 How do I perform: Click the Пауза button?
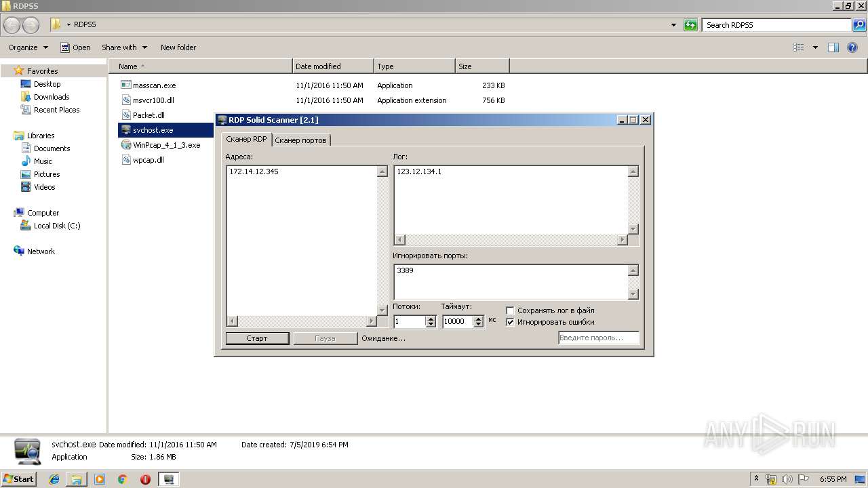pyautogui.click(x=325, y=338)
